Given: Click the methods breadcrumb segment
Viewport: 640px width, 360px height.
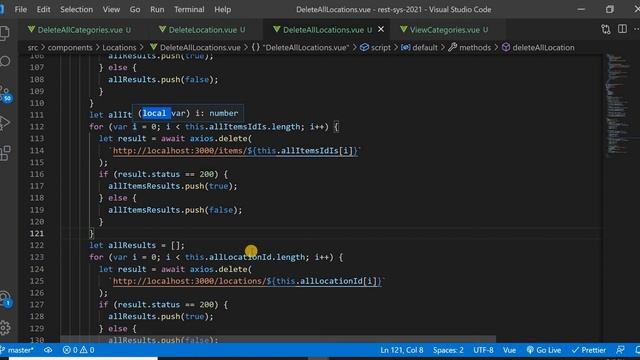Looking at the screenshot, I should tap(470, 47).
